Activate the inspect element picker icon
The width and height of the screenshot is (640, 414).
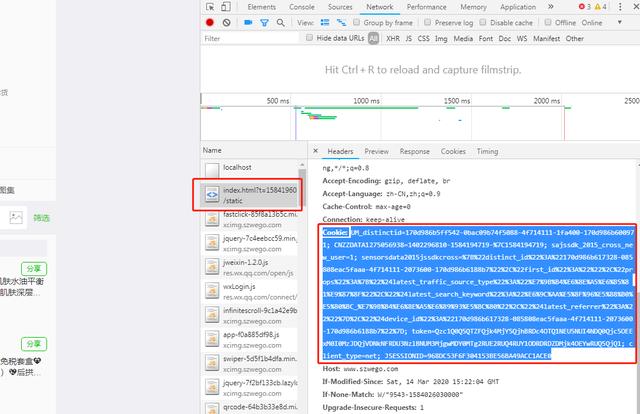[208, 6]
